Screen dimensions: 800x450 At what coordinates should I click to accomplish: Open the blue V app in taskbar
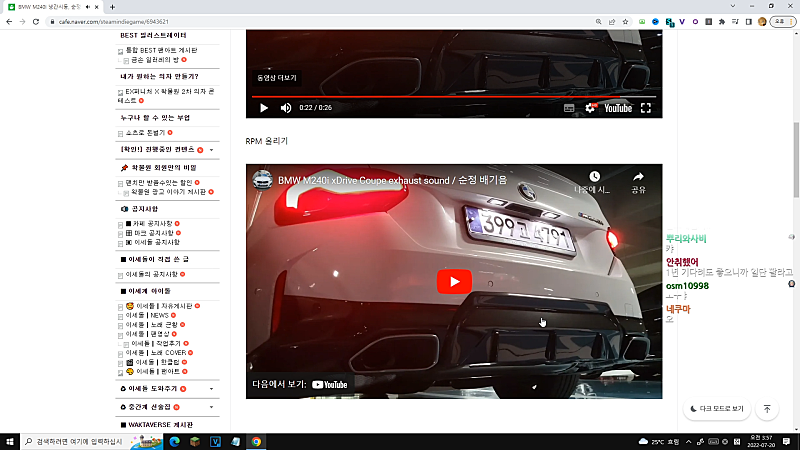[215, 441]
